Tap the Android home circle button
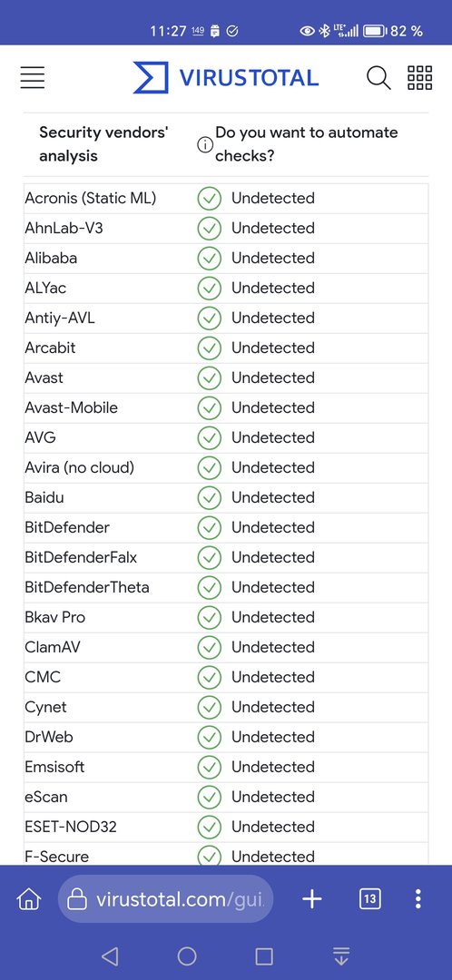 click(187, 955)
